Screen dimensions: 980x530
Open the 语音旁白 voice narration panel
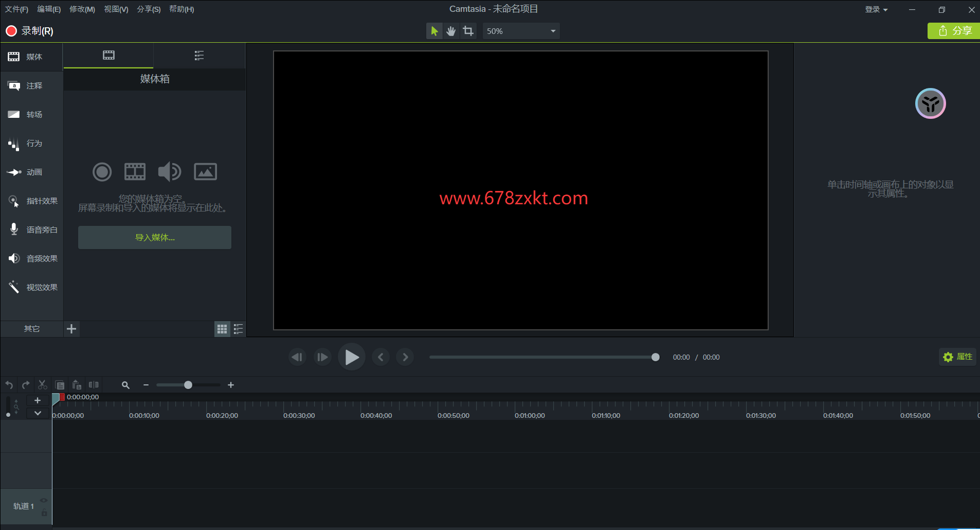32,230
